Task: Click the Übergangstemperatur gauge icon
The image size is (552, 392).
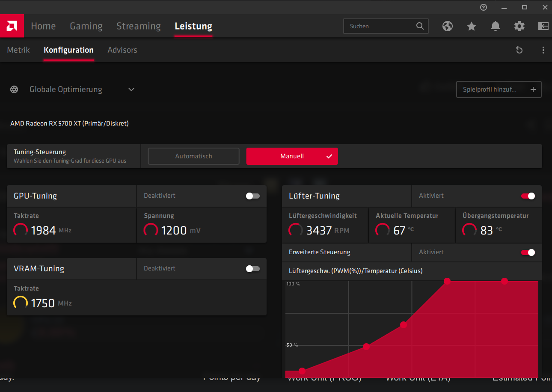Action: click(469, 230)
